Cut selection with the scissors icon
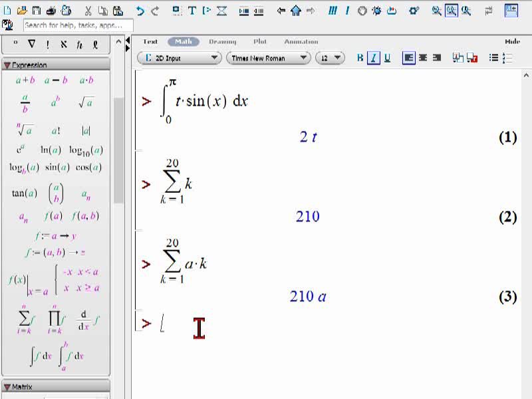Image resolution: width=532 pixels, height=399 pixels. 88,11
